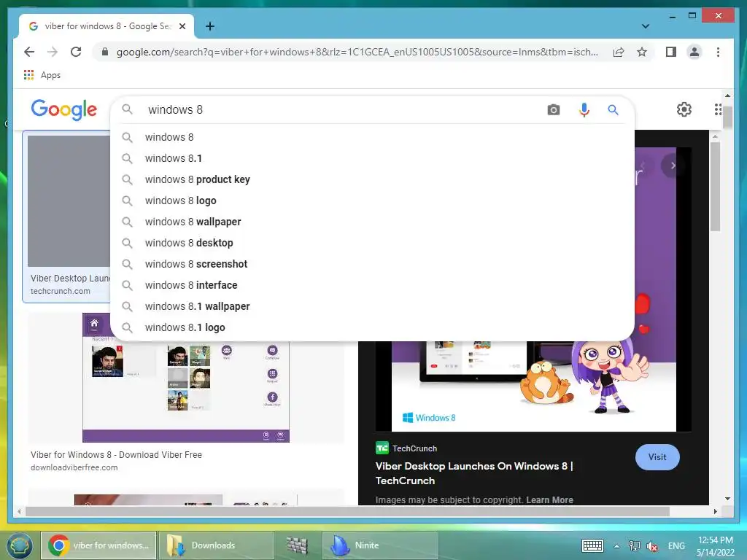This screenshot has width=747, height=560.
Task: Click the brick wall taskbar icon
Action: pyautogui.click(x=298, y=545)
